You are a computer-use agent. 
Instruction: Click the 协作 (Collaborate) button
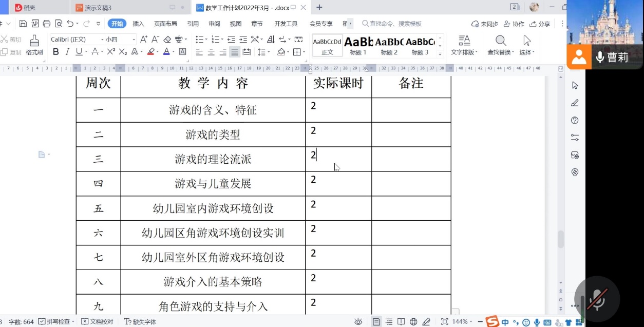click(514, 24)
